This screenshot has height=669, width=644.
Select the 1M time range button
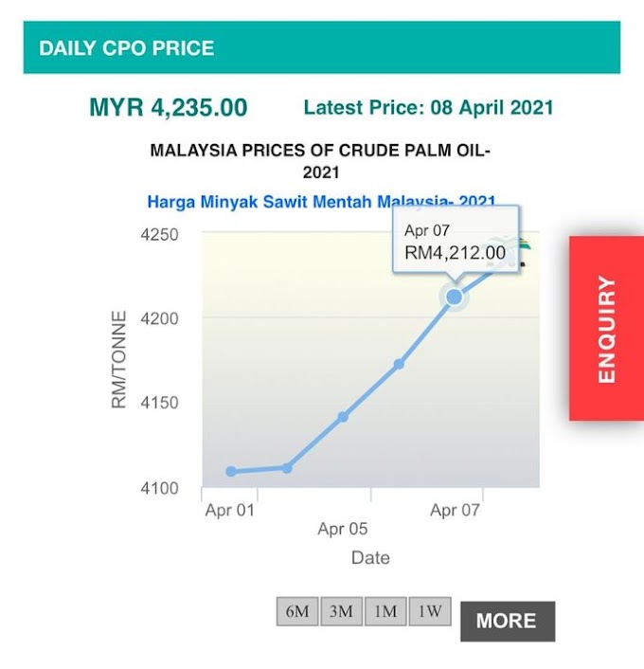[385, 611]
